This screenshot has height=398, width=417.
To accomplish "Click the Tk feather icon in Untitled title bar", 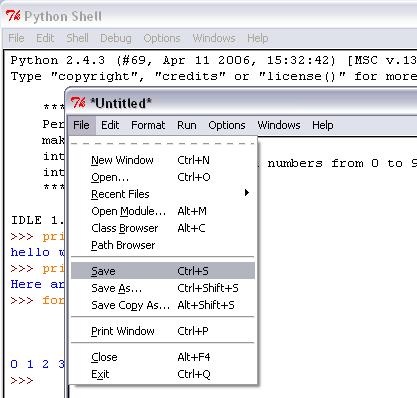I will [x=78, y=103].
